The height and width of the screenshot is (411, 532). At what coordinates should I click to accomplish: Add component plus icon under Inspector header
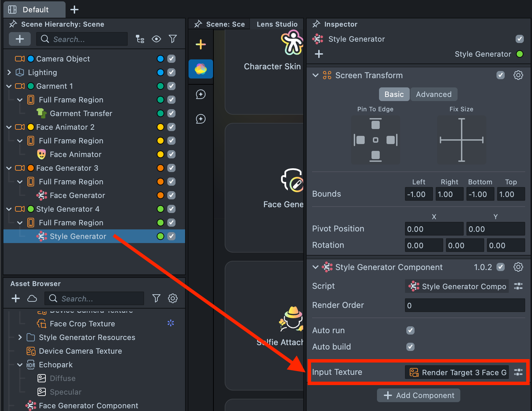click(319, 54)
